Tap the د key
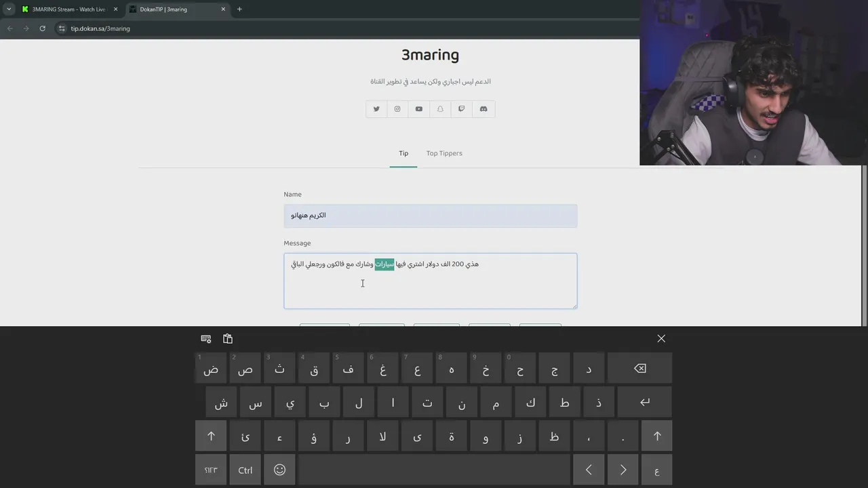 [x=589, y=368]
